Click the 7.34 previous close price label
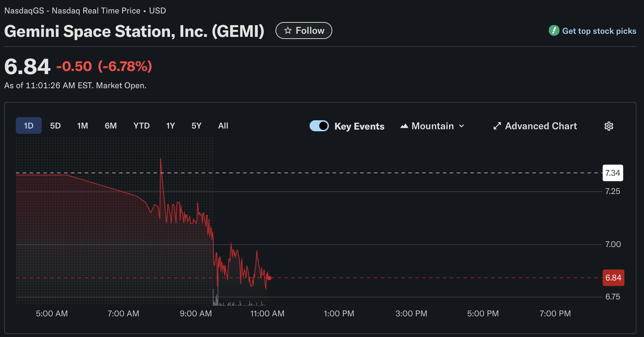Viewport: 644px width, 337px height. [x=612, y=173]
